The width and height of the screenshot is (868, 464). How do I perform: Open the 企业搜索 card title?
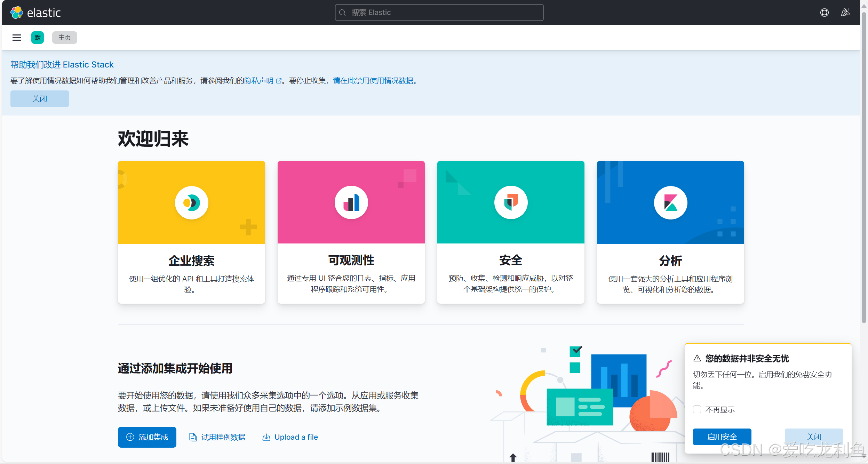point(192,261)
